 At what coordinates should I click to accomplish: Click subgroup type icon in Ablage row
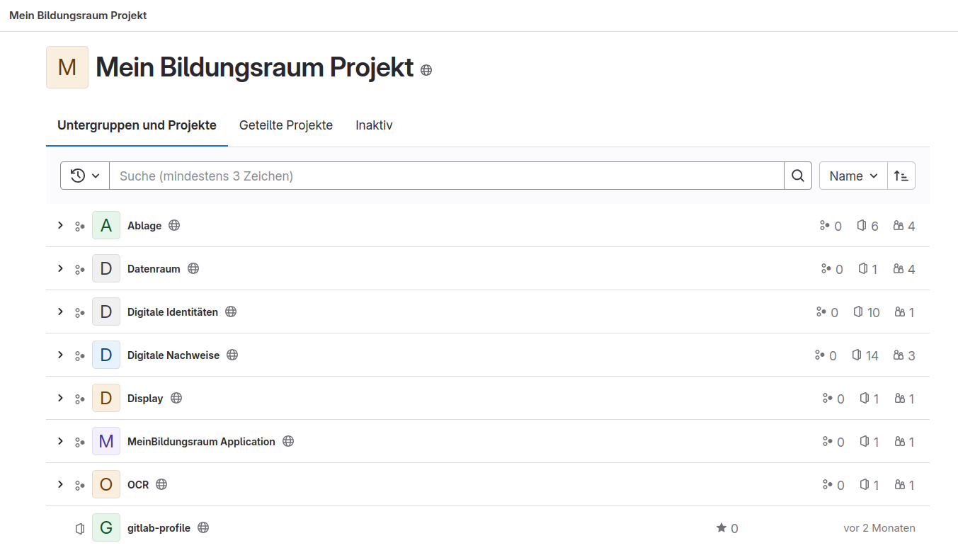pos(80,227)
